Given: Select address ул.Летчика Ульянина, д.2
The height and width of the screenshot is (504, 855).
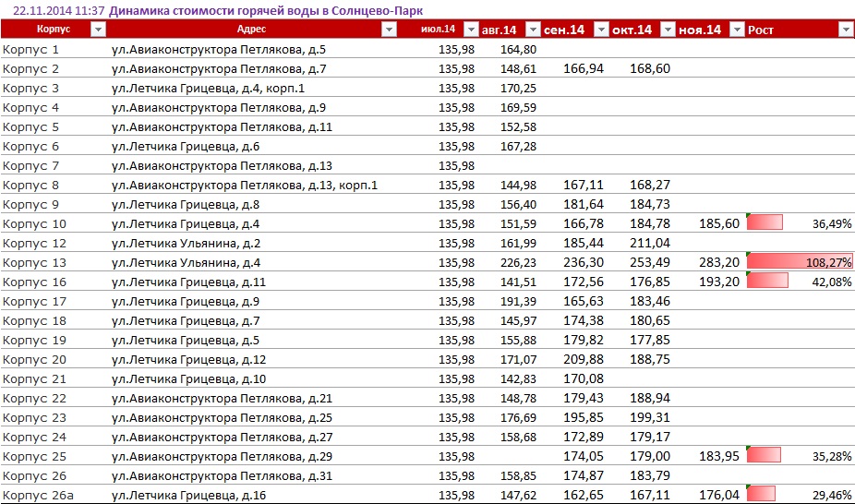Looking at the screenshot, I should pyautogui.click(x=186, y=244).
